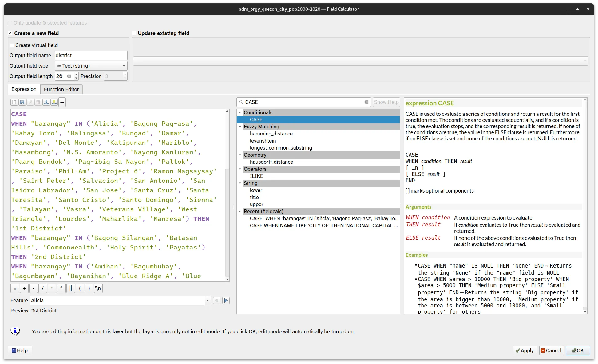This screenshot has height=364, width=598.
Task: Click the Output field name input
Action: pyautogui.click(x=91, y=55)
